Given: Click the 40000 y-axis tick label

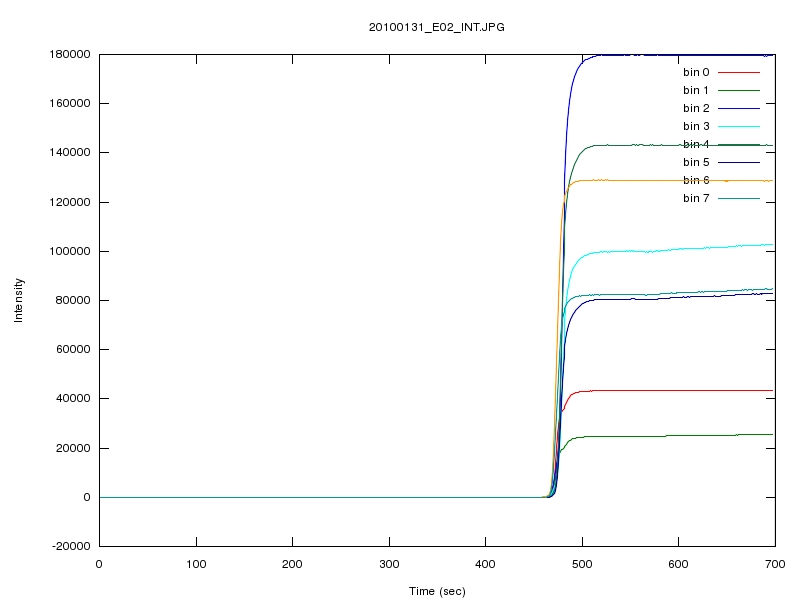Looking at the screenshot, I should (x=73, y=398).
